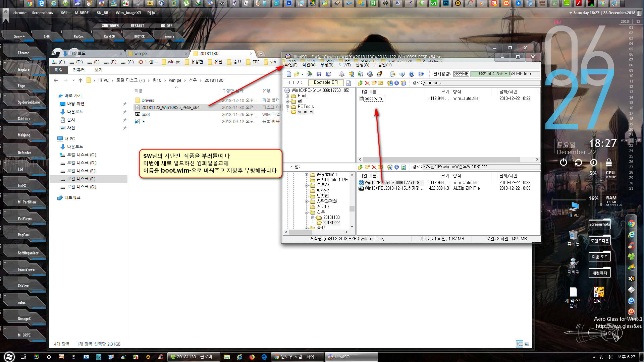Screen dimensions: 644x362
Task: Click the Exit icon in UltraISO toolbar
Action: point(421,74)
